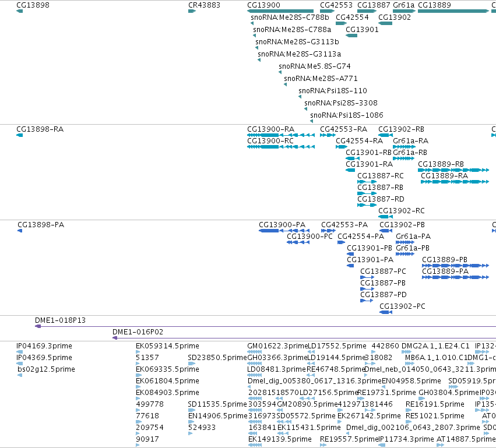
Task: Click the CG13901-RB transcript label
Action: tap(369, 153)
